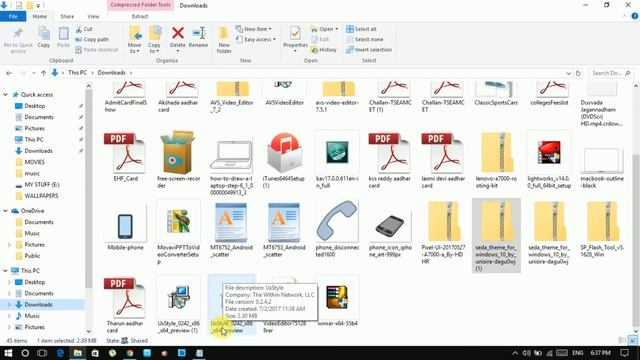Viewport: 640px width, 360px height.
Task: Select kav17.0.0.611 installer icon
Action: point(337,152)
